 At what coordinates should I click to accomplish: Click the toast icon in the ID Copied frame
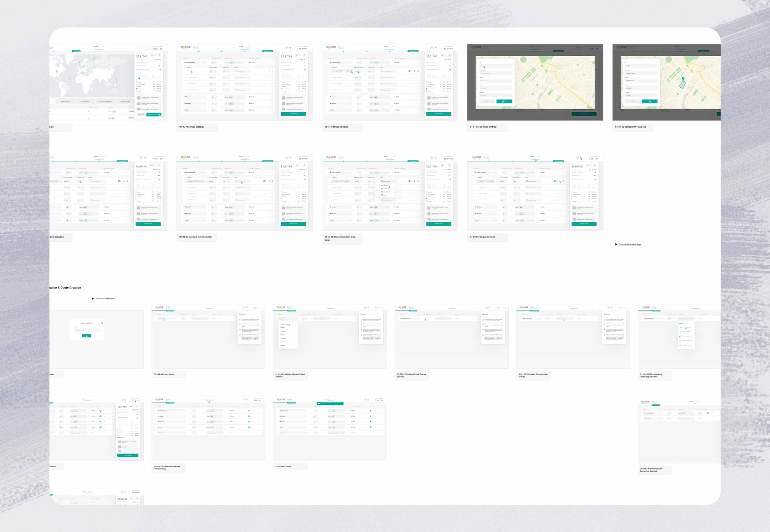(319, 403)
